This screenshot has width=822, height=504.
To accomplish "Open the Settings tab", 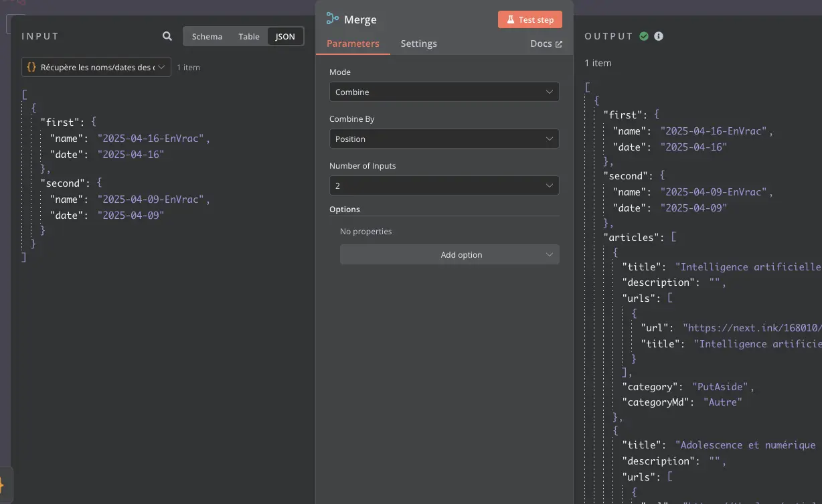I will (418, 44).
